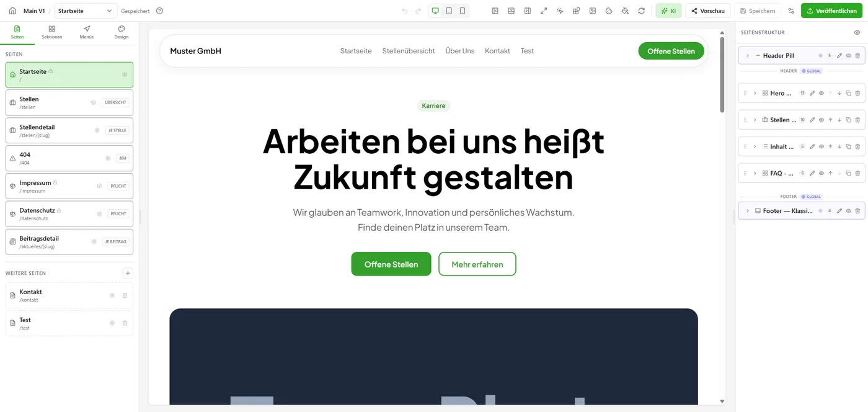Image resolution: width=868 pixels, height=412 pixels.
Task: Click the refresh sync icon
Action: point(641,11)
